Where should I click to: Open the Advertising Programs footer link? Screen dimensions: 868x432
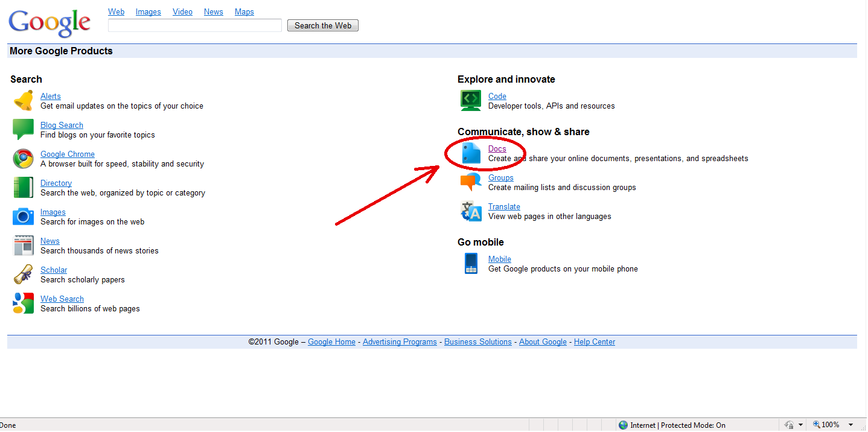click(400, 341)
